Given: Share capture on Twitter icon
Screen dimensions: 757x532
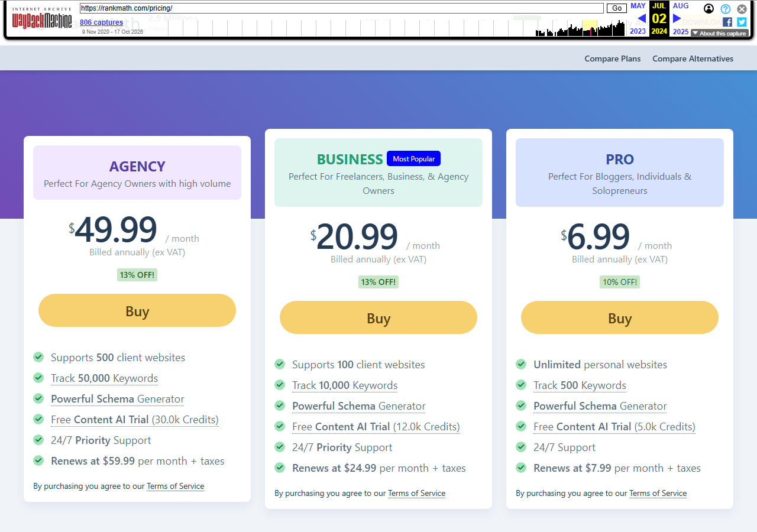Looking at the screenshot, I should point(742,22).
